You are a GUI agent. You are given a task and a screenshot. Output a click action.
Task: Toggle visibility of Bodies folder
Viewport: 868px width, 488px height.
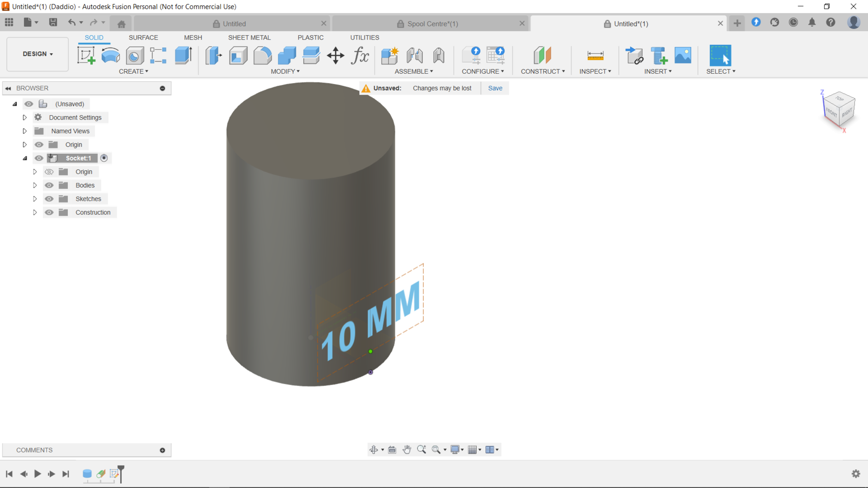tap(49, 185)
